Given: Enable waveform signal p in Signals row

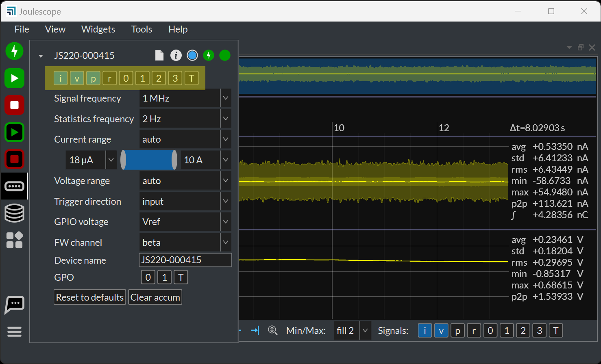Looking at the screenshot, I should tap(457, 331).
